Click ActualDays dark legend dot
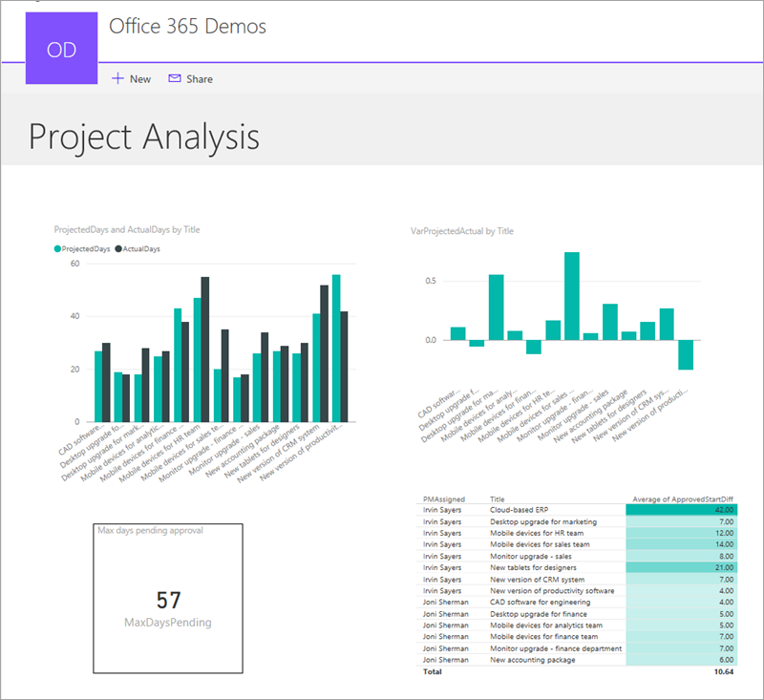The width and height of the screenshot is (764, 700). [118, 249]
